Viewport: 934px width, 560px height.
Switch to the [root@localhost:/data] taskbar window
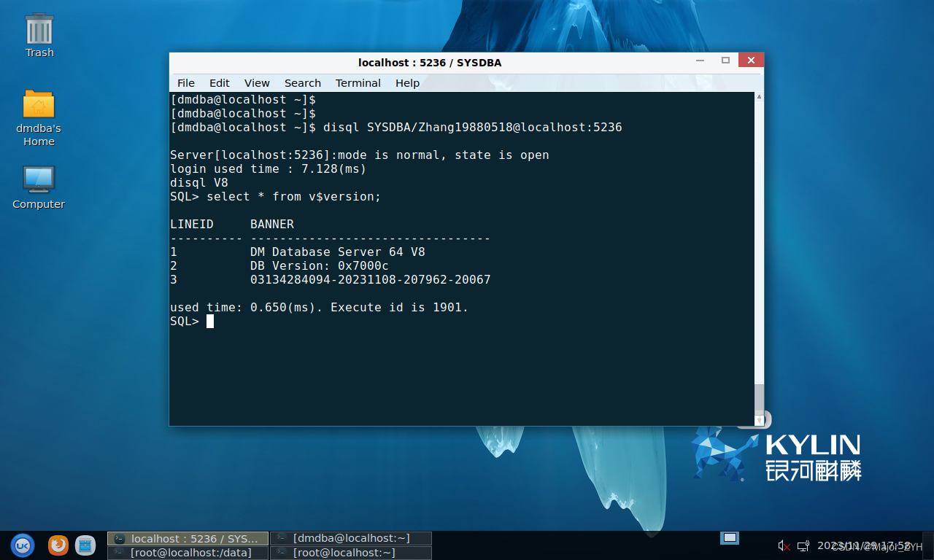[x=188, y=553]
